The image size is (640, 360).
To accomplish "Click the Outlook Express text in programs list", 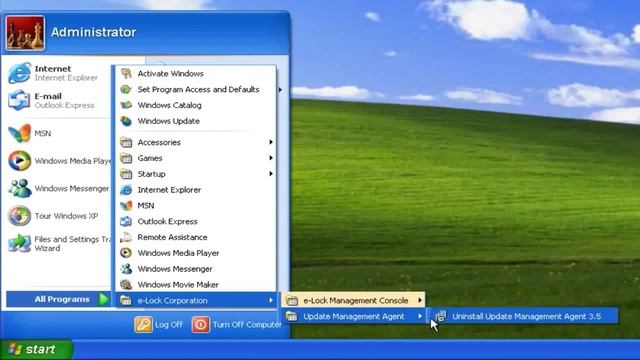I will point(167,221).
